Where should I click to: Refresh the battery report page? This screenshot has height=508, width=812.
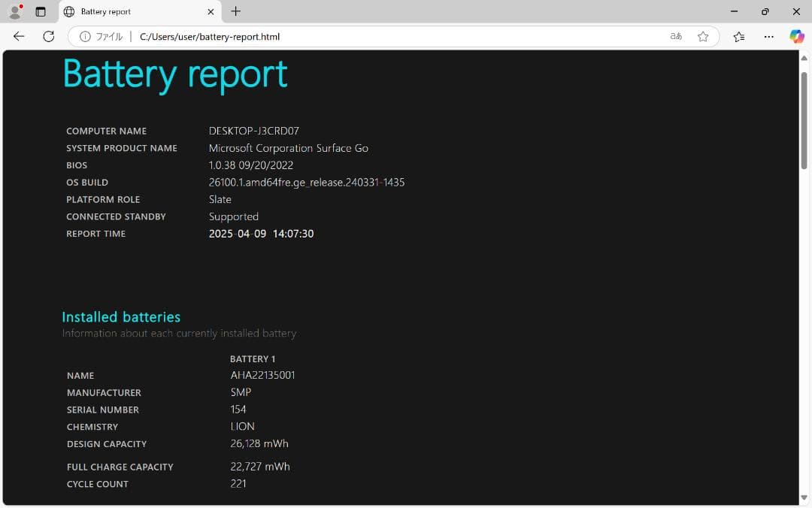(49, 36)
